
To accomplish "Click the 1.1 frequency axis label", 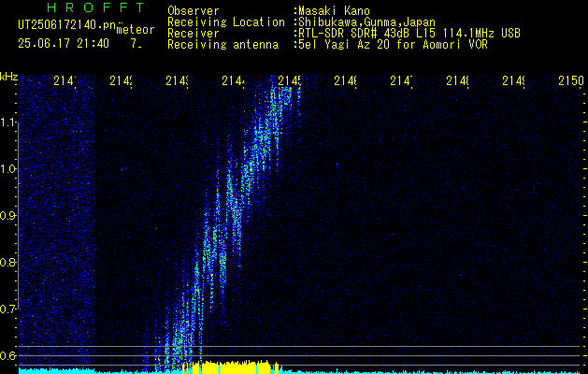I will (7, 122).
